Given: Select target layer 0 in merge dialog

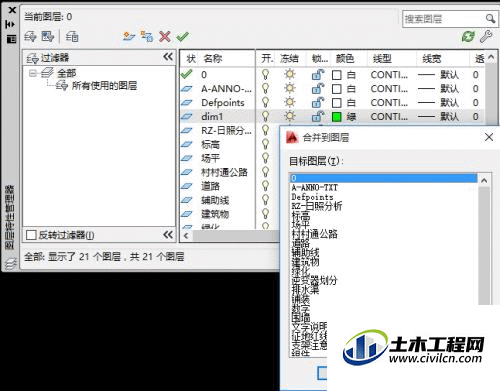Looking at the screenshot, I should (x=384, y=178).
